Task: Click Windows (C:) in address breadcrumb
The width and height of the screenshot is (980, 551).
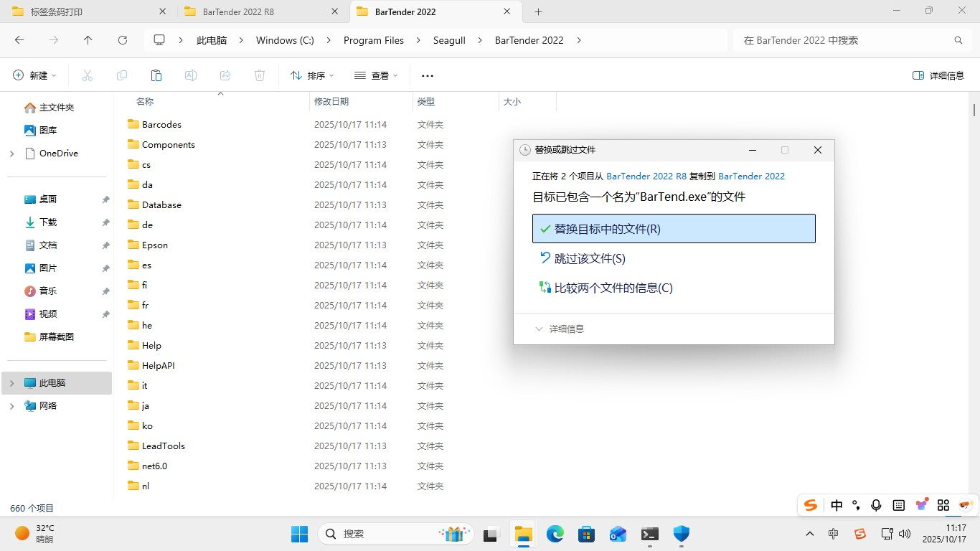Action: 285,40
